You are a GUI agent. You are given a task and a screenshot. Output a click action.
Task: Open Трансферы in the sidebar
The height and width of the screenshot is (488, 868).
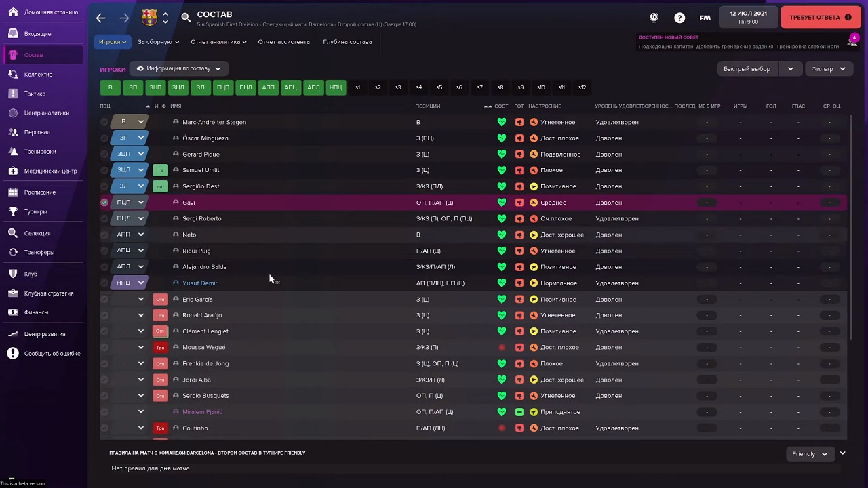coord(39,253)
